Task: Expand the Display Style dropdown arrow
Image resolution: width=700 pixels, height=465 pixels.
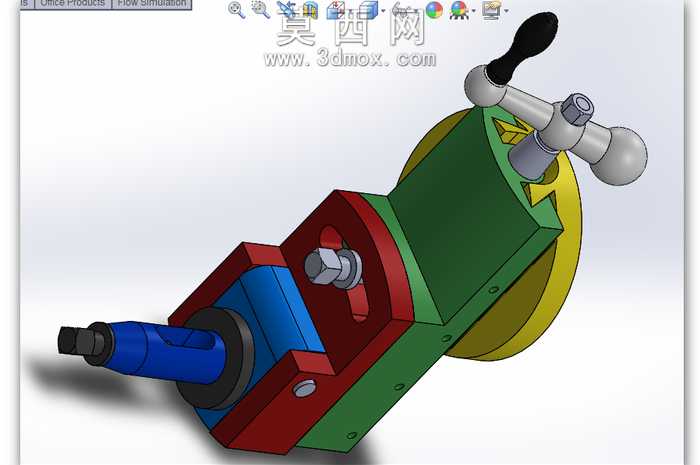Action: click(x=383, y=11)
